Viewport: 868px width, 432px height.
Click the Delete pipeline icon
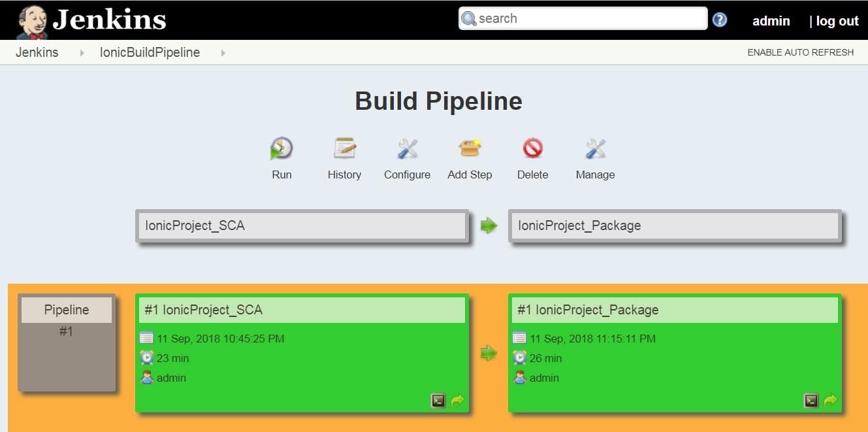[x=532, y=149]
